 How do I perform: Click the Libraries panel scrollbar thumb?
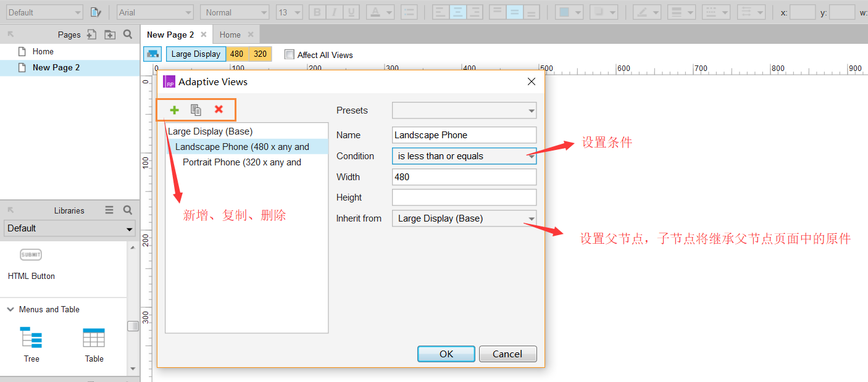(x=133, y=326)
